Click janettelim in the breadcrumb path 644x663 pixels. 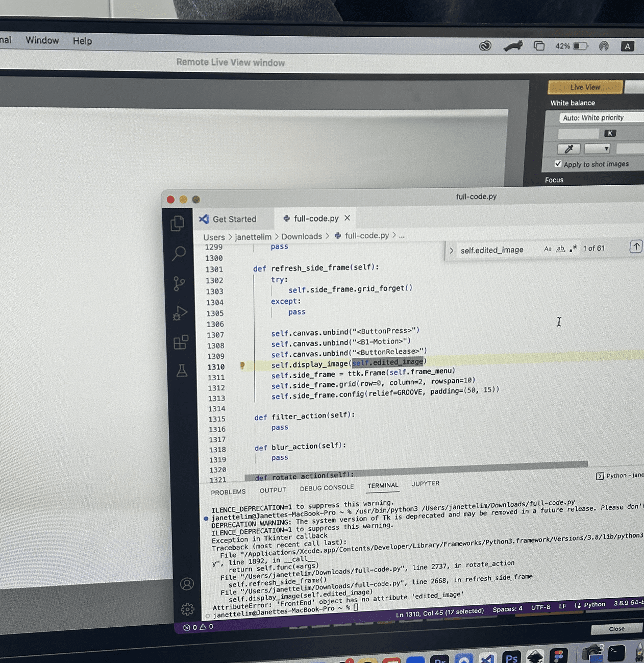click(253, 237)
